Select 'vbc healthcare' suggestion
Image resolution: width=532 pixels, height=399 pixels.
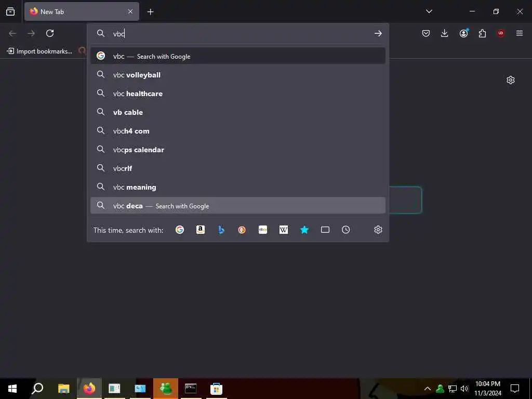point(238,94)
